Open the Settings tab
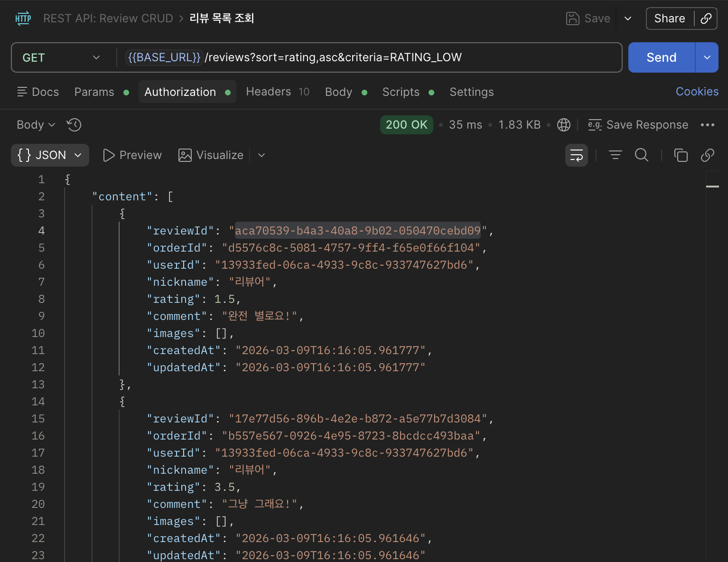This screenshot has height=562, width=728. (x=472, y=92)
